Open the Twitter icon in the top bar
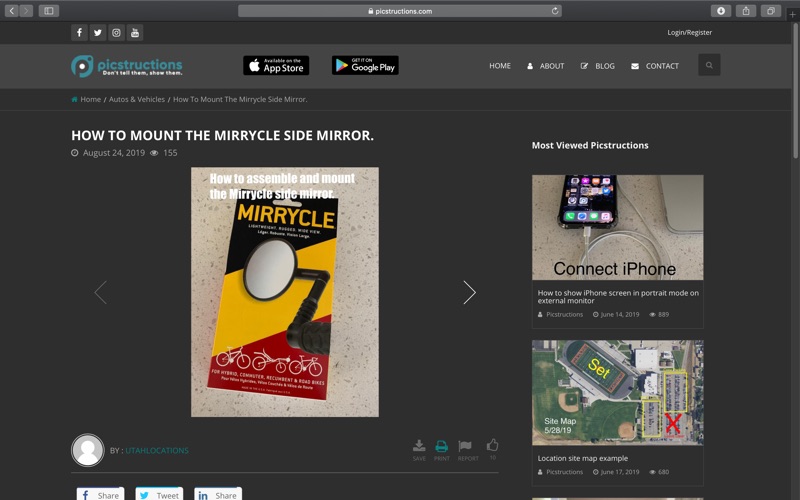This screenshot has width=800, height=500. pyautogui.click(x=97, y=33)
